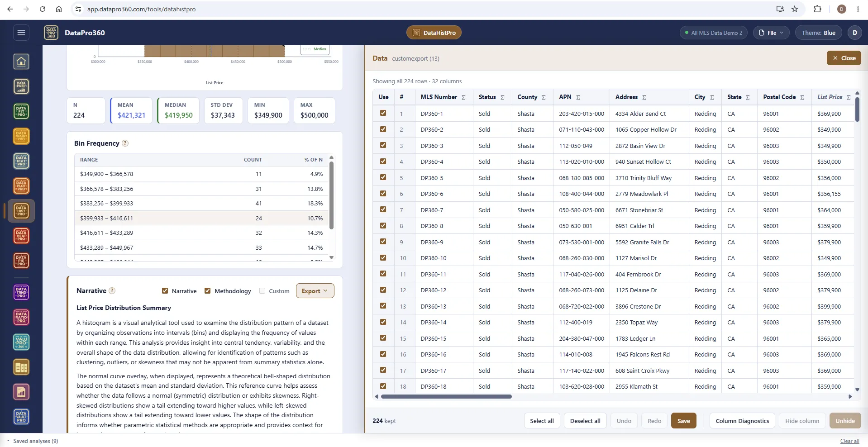Open the All MLS Data Demo 2 selector

tap(714, 33)
